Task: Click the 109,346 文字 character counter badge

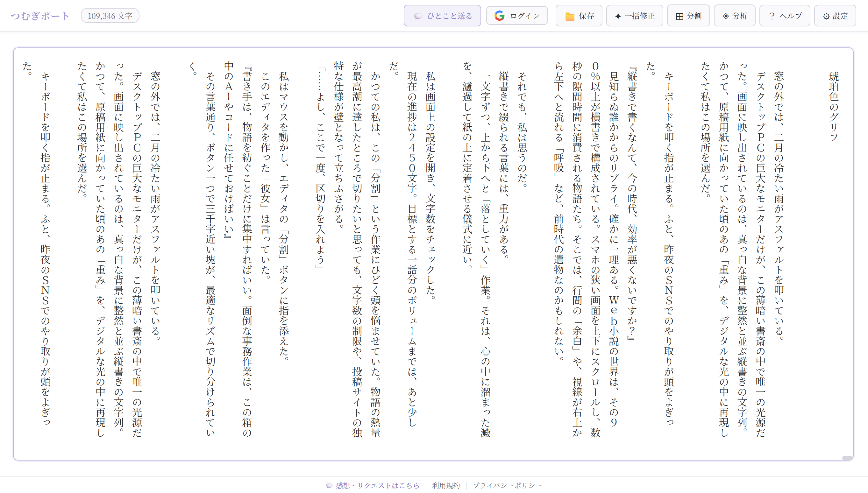Action: tap(110, 15)
